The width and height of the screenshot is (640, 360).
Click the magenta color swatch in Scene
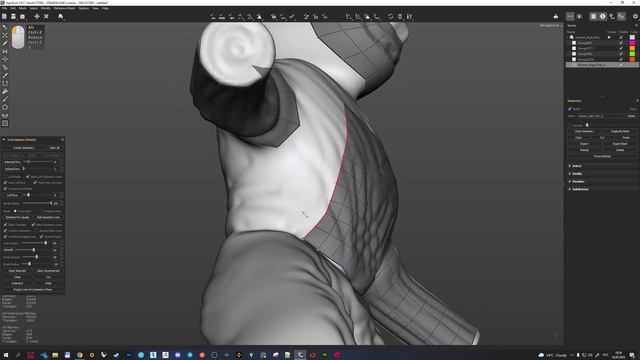tap(632, 43)
